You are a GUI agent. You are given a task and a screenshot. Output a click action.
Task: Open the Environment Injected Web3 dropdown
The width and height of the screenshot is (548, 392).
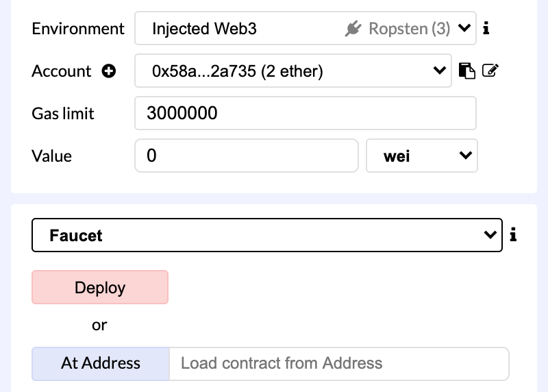306,28
